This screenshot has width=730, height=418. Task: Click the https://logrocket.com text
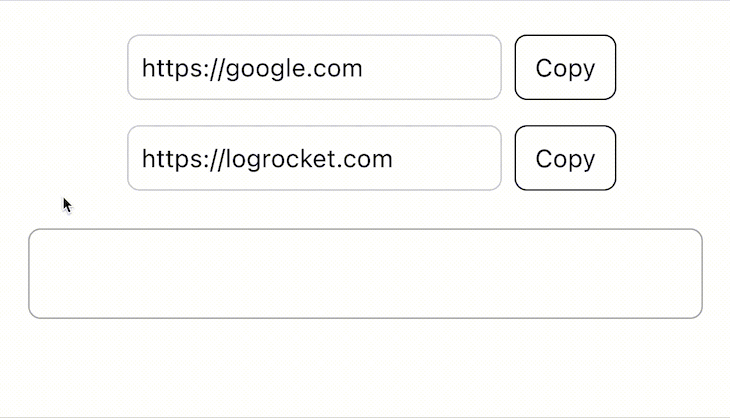tap(267, 159)
